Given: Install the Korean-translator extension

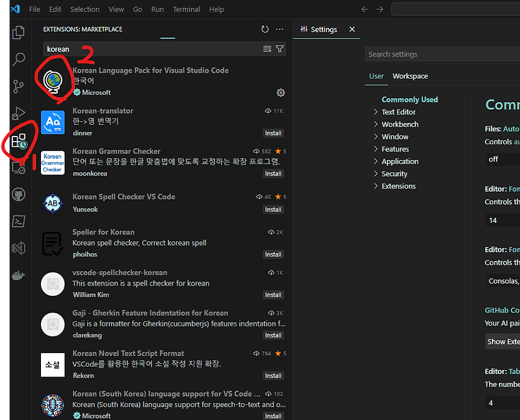Looking at the screenshot, I should coord(273,133).
